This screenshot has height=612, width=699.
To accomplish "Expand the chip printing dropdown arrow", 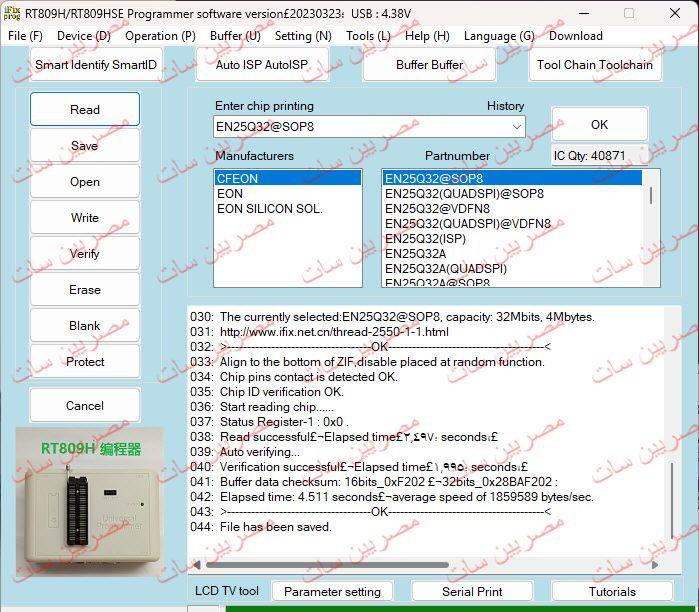I will click(x=516, y=127).
